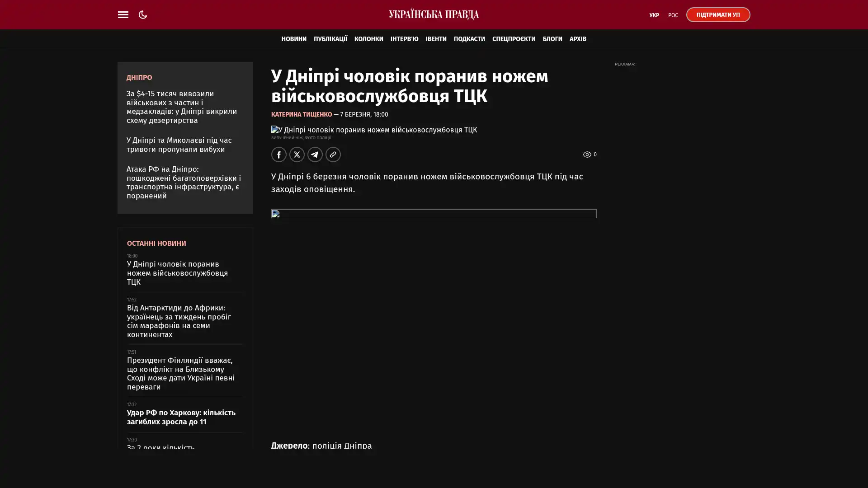The width and height of the screenshot is (868, 488).
Task: Share article on Facebook
Action: (278, 155)
